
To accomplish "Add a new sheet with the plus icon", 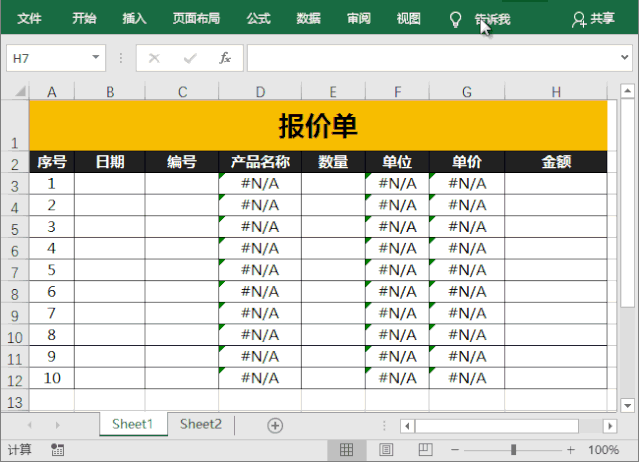I will click(275, 425).
